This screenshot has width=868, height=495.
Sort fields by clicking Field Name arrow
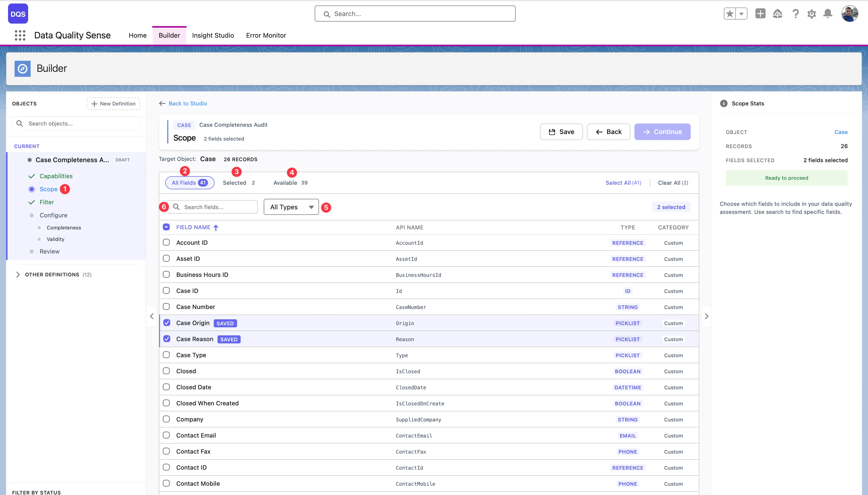tap(216, 227)
